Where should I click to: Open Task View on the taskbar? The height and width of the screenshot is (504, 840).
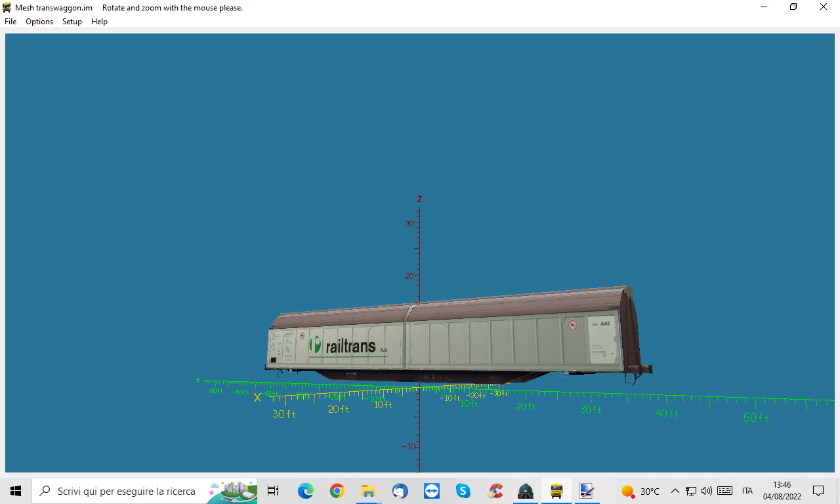tap(273, 491)
